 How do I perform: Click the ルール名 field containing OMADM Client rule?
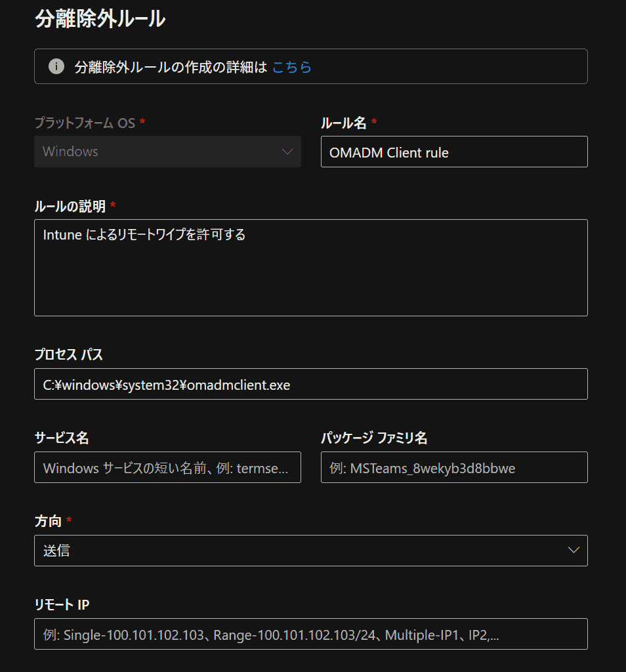(x=453, y=152)
